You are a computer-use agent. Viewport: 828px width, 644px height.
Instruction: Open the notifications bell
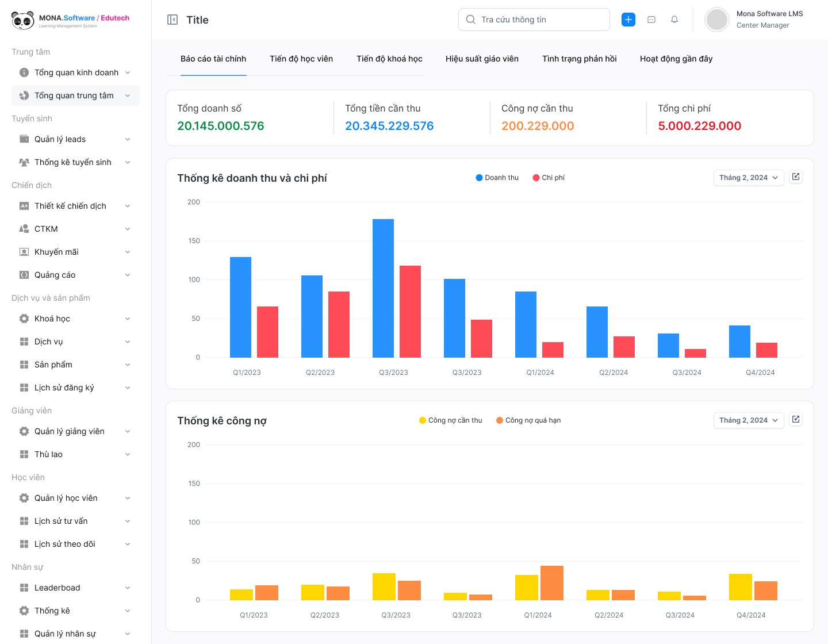(674, 20)
